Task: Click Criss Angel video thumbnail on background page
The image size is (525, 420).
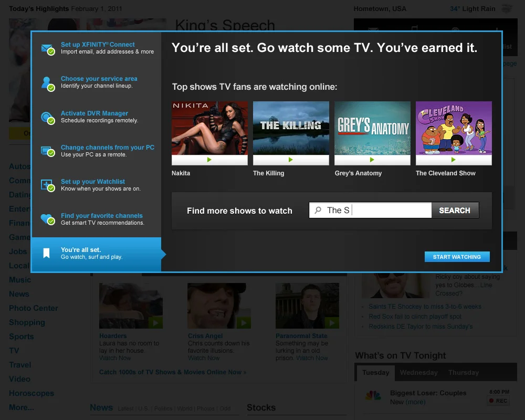Action: (219, 306)
